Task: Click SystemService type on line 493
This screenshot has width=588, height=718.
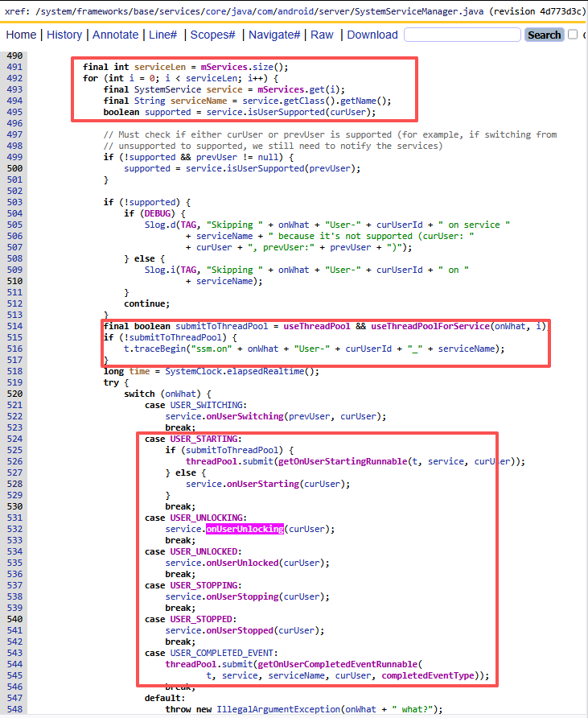Action: pos(167,89)
